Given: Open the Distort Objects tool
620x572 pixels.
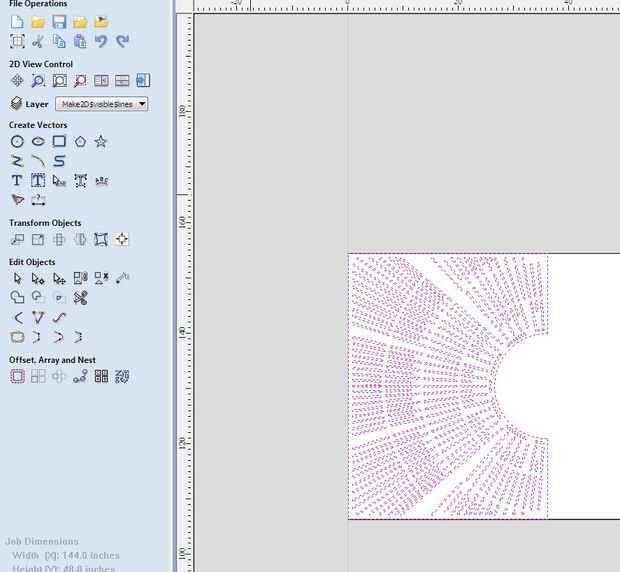Looking at the screenshot, I should click(x=101, y=240).
